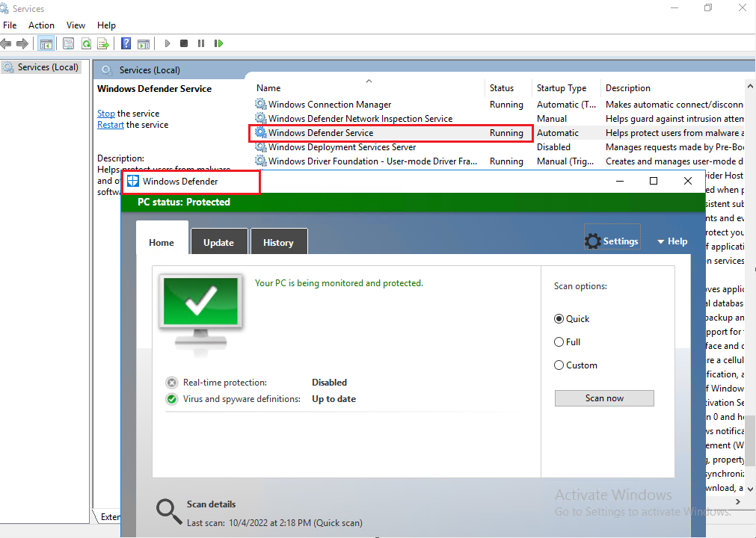The image size is (756, 538).
Task: Click Manual startup type of Network Inspection Service
Action: pyautogui.click(x=552, y=119)
